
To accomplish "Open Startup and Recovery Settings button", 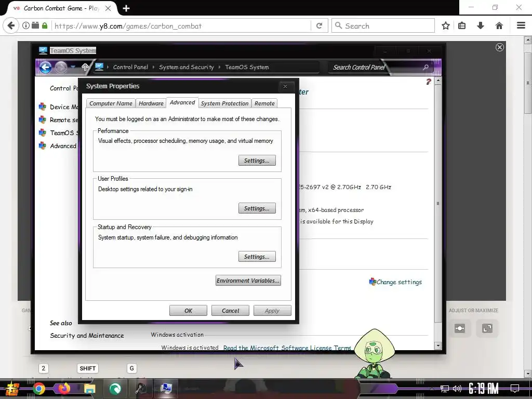I will tap(257, 257).
